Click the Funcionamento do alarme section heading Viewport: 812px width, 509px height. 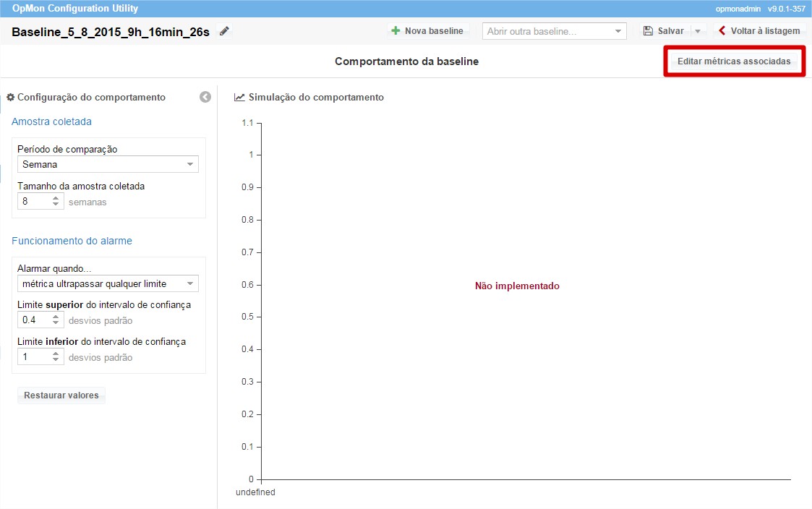point(72,241)
